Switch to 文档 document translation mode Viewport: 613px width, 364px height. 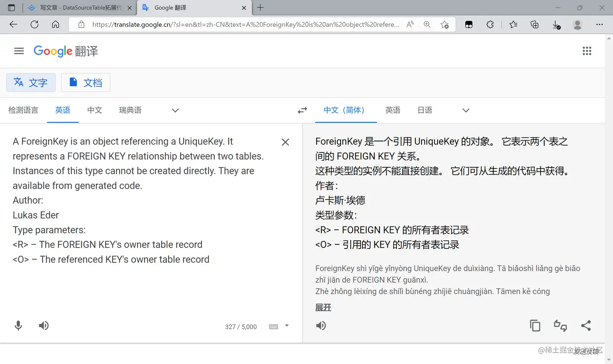click(86, 83)
